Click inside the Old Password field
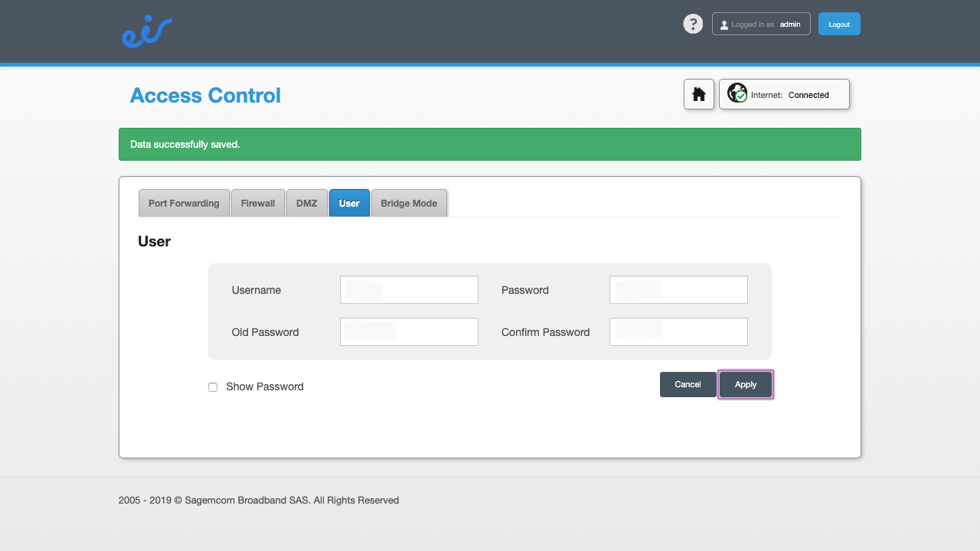The height and width of the screenshot is (551, 980). coord(409,331)
